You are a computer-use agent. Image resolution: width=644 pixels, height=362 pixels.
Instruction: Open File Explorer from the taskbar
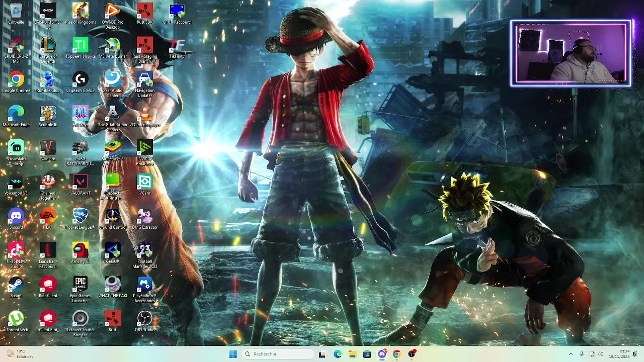352,354
